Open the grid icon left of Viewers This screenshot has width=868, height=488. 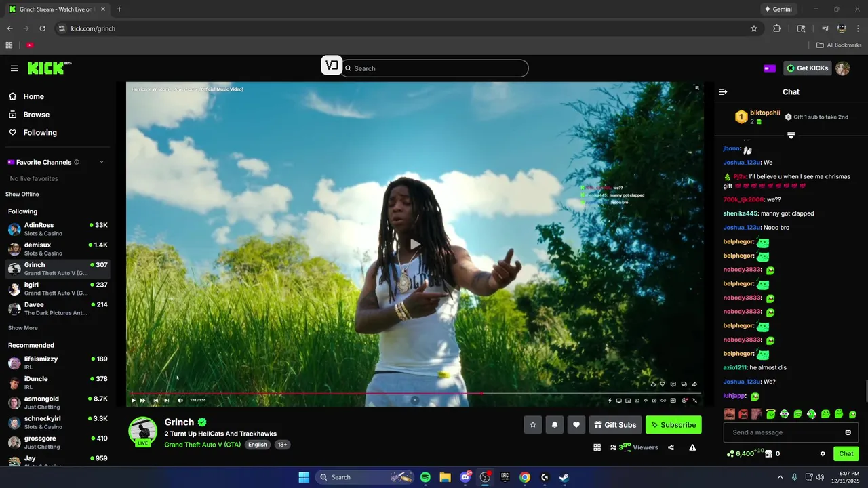click(597, 447)
